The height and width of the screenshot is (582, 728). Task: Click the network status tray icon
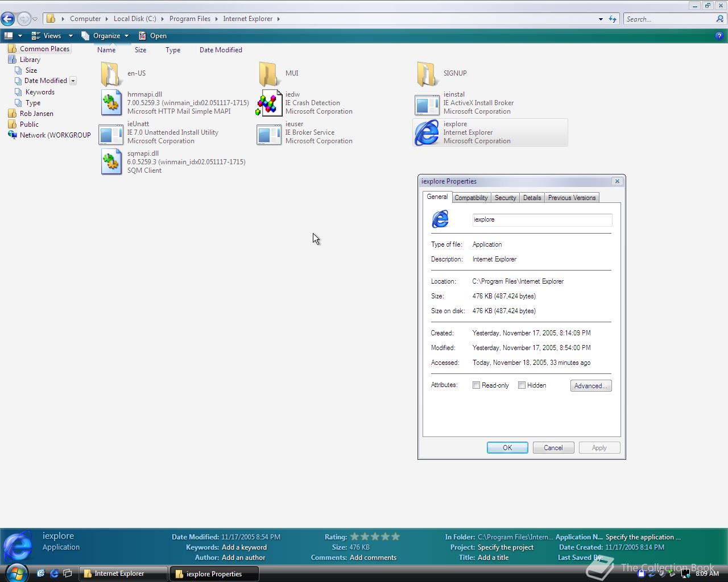click(685, 573)
